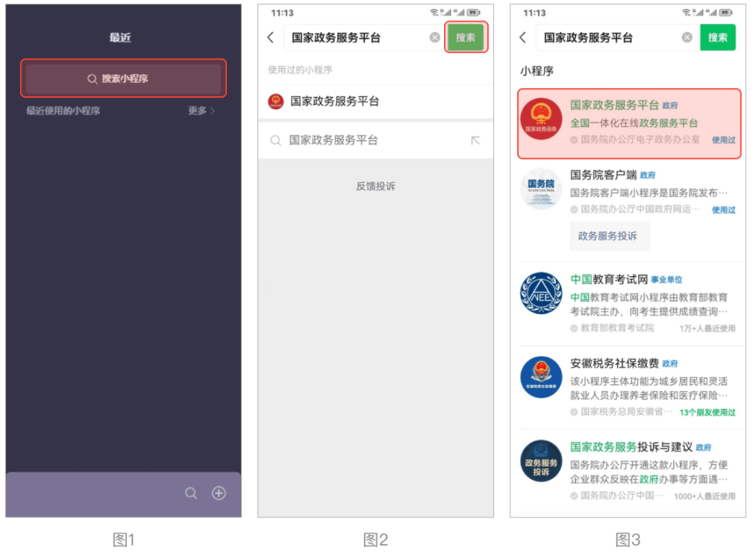Click the 国务院客户端 logo
The height and width of the screenshot is (556, 756).
click(x=541, y=190)
